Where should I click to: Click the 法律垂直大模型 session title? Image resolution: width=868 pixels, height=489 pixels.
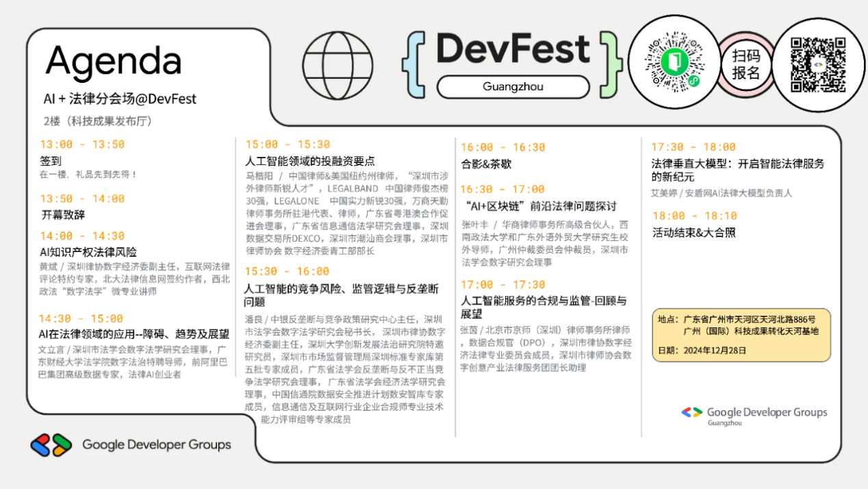738,171
